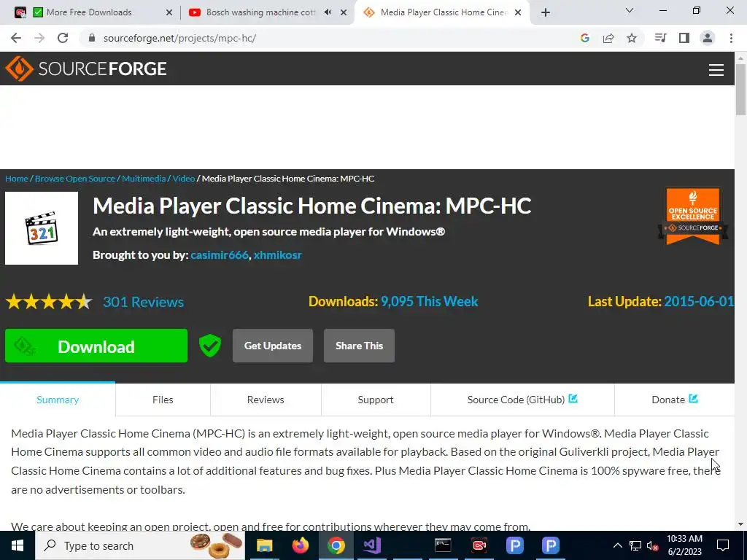This screenshot has width=747, height=560.
Task: Open the notification center icon
Action: click(723, 545)
